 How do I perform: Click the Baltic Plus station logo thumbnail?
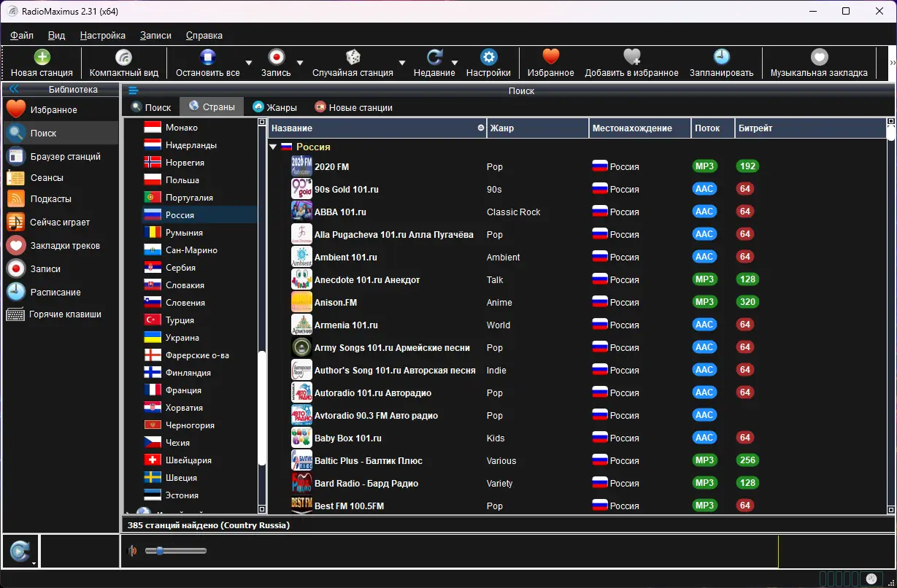pyautogui.click(x=301, y=460)
